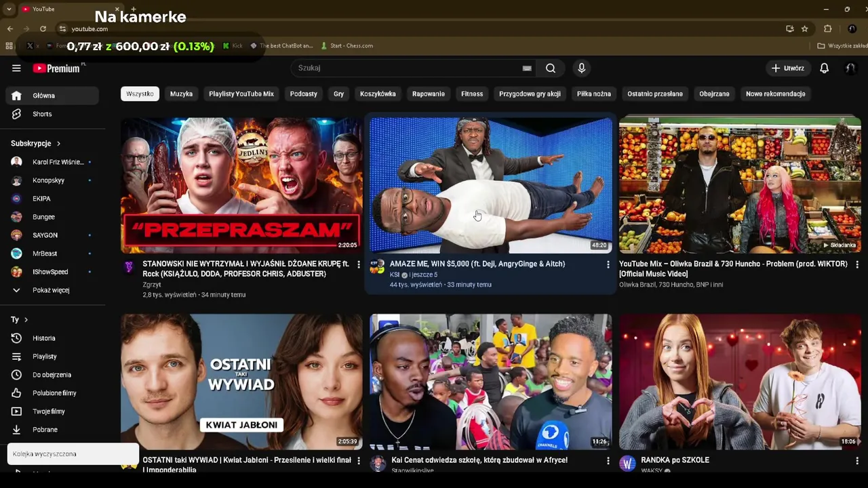
Task: Select the Playlisty YouTube Mix chip
Action: pyautogui.click(x=241, y=94)
